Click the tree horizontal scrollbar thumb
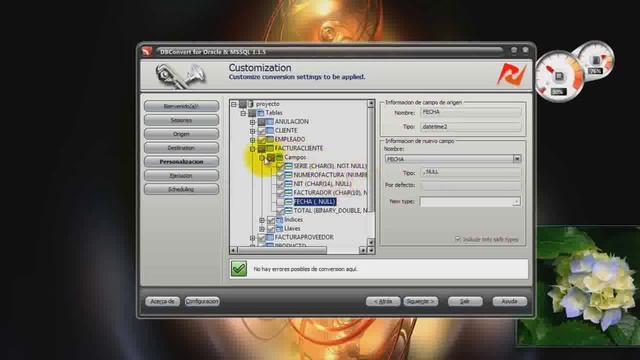The image size is (640, 360). 282,250
